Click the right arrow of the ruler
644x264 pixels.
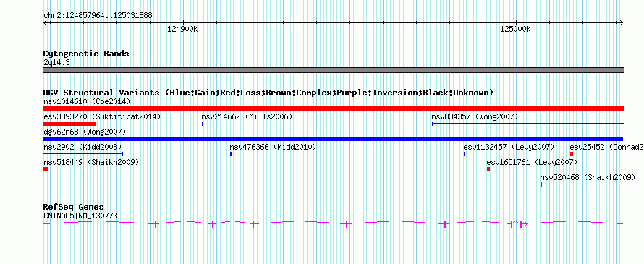(622, 22)
